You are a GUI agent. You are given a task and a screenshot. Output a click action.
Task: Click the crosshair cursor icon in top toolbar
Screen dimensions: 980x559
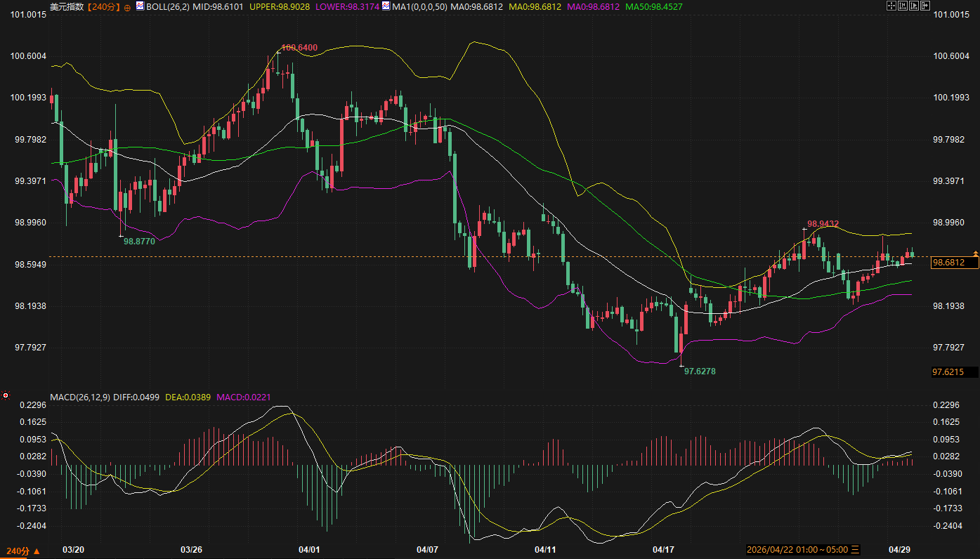tap(891, 6)
